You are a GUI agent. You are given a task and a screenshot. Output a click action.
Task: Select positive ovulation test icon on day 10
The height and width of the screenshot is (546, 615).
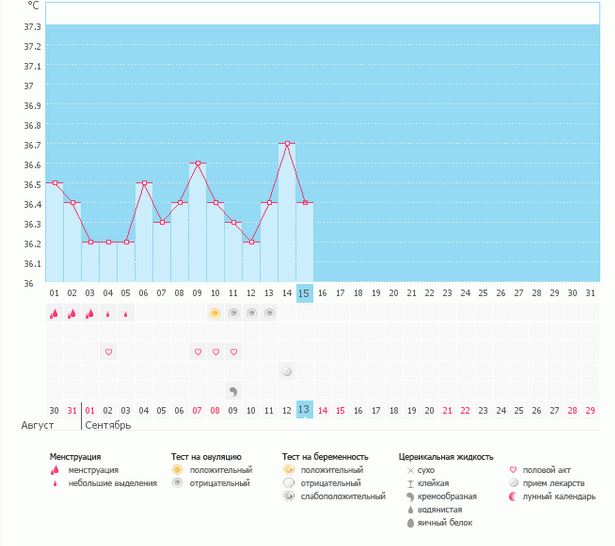pyautogui.click(x=215, y=313)
